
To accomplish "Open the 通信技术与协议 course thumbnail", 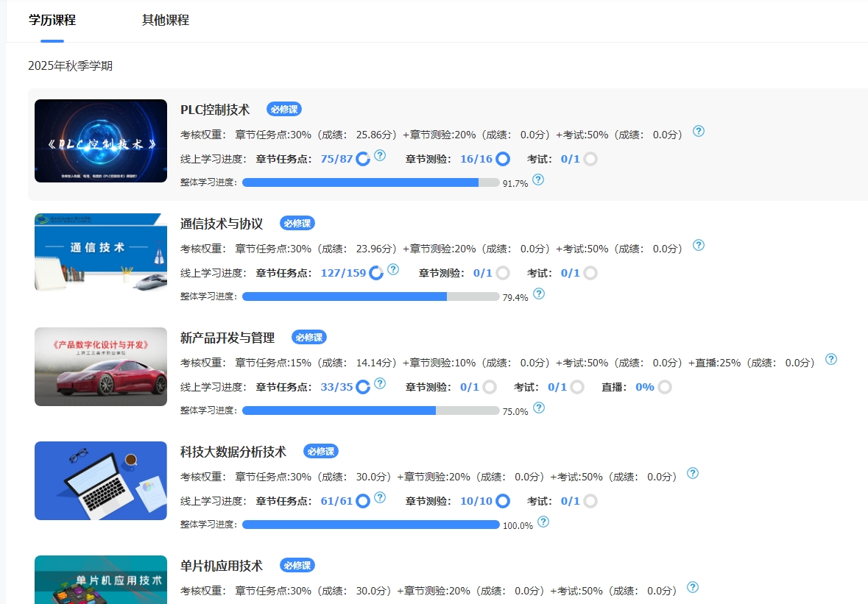I will point(101,252).
